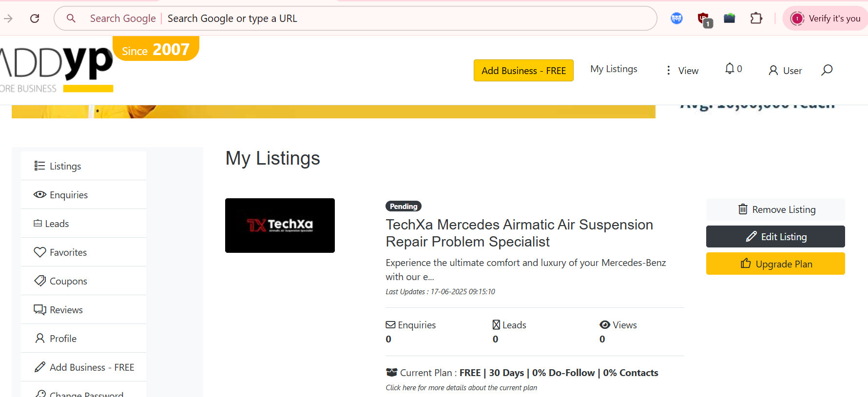The width and height of the screenshot is (868, 397).
Task: Click the blue browser extension icon
Action: click(x=676, y=19)
